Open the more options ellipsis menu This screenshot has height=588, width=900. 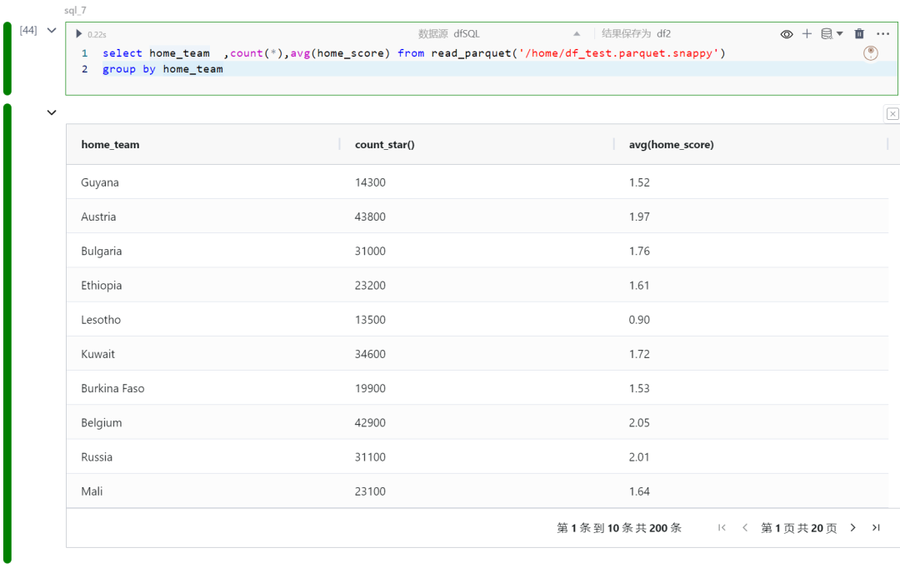click(883, 34)
